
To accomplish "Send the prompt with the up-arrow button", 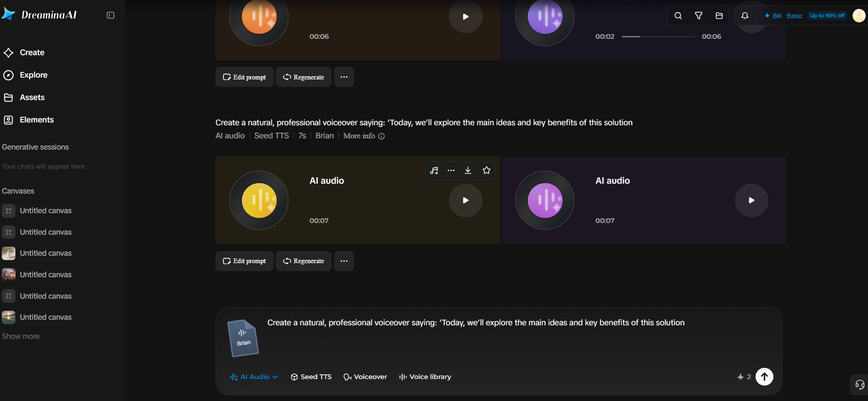I will tap(764, 377).
